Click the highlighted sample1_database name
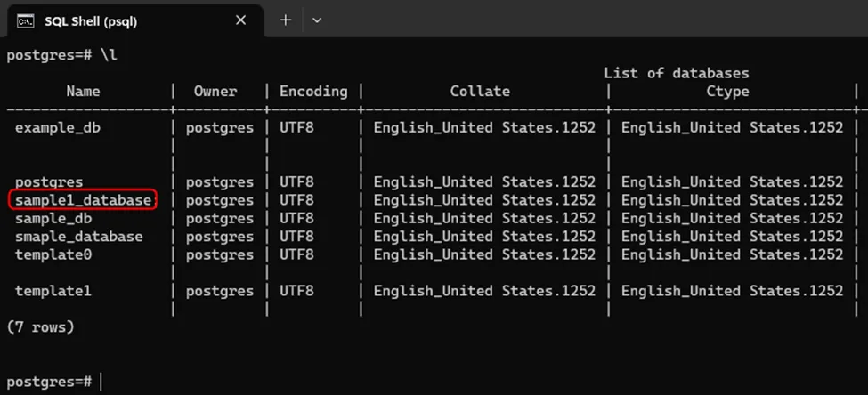The image size is (868, 395). (x=83, y=200)
